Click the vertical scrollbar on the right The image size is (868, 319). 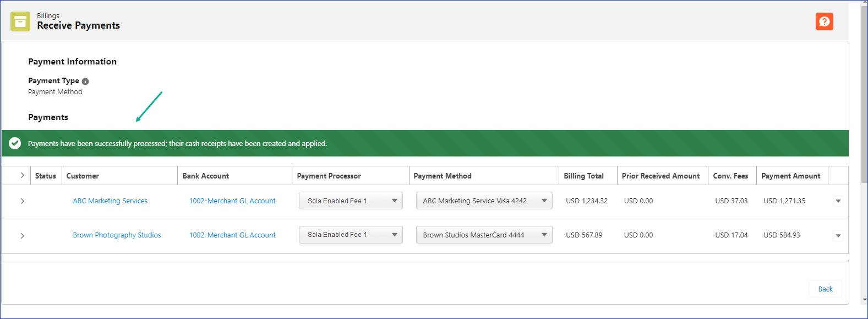point(864,94)
